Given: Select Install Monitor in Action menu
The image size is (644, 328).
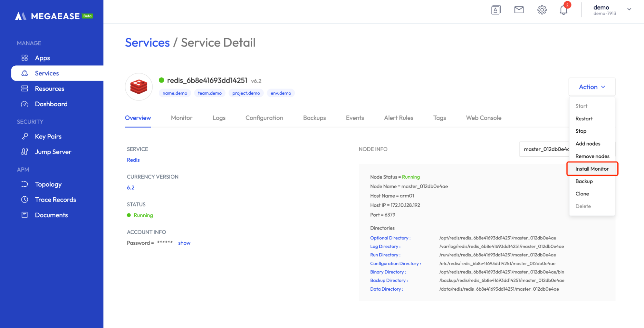Looking at the screenshot, I should point(592,169).
